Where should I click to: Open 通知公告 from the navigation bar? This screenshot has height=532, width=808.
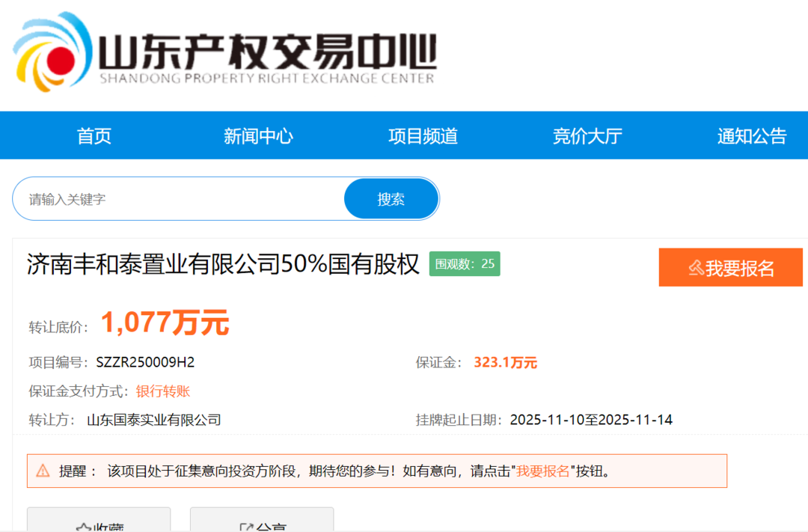pyautogui.click(x=752, y=135)
